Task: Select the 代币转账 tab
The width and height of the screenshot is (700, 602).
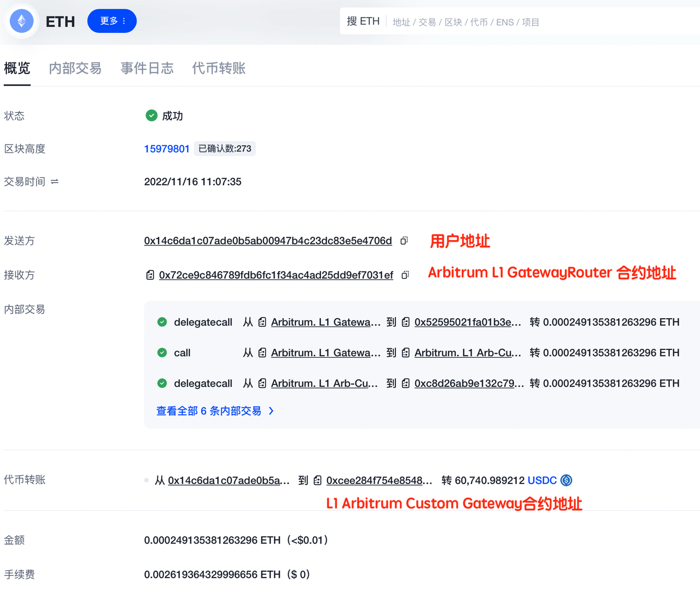Action: tap(219, 68)
